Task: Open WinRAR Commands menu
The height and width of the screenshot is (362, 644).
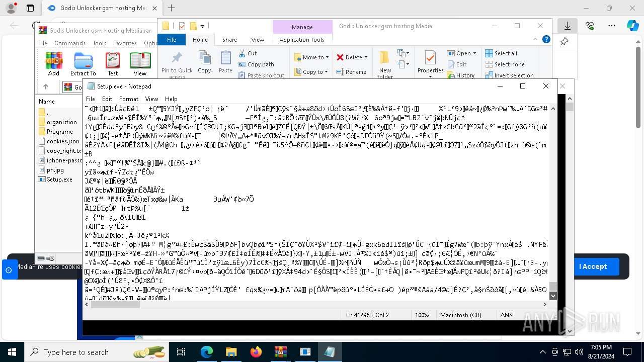Action: tap(70, 43)
